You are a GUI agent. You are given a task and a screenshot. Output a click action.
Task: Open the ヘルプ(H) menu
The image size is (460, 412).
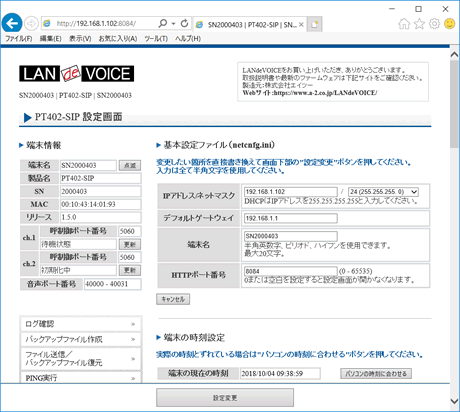tap(188, 39)
